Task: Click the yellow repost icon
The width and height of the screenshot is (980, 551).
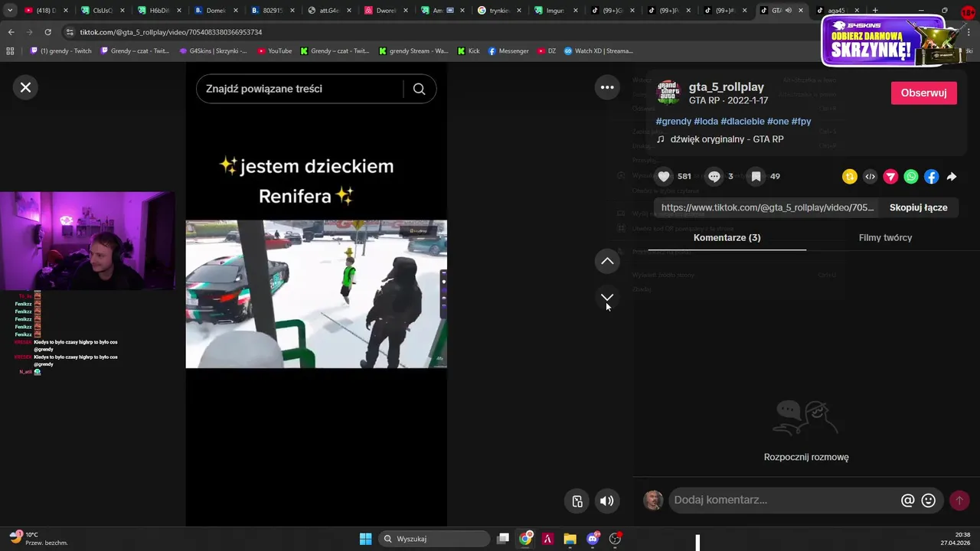Action: (x=850, y=177)
